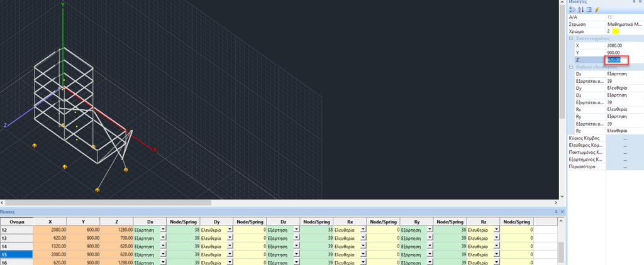This screenshot has width=644, height=265.
Task: Click the Z column header in table
Action: [x=116, y=222]
